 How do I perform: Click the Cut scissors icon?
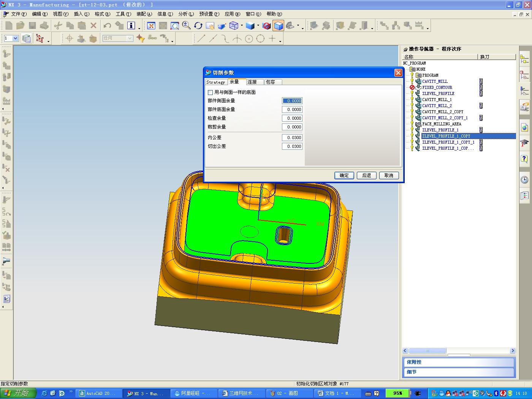pyautogui.click(x=58, y=25)
